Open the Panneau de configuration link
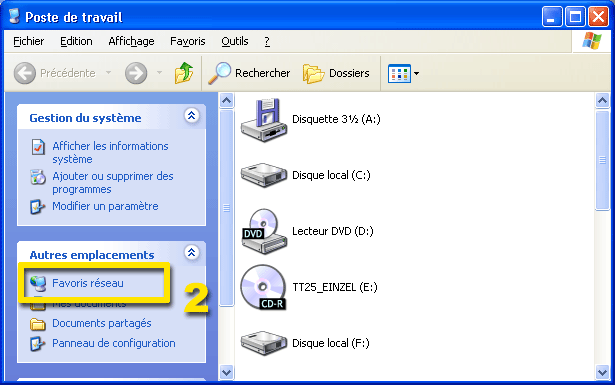 (x=114, y=343)
